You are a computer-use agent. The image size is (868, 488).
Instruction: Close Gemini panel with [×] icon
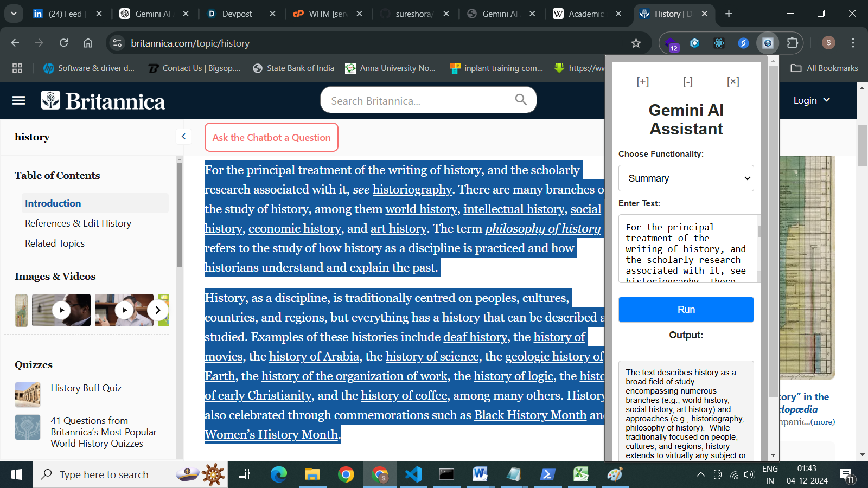tap(733, 82)
